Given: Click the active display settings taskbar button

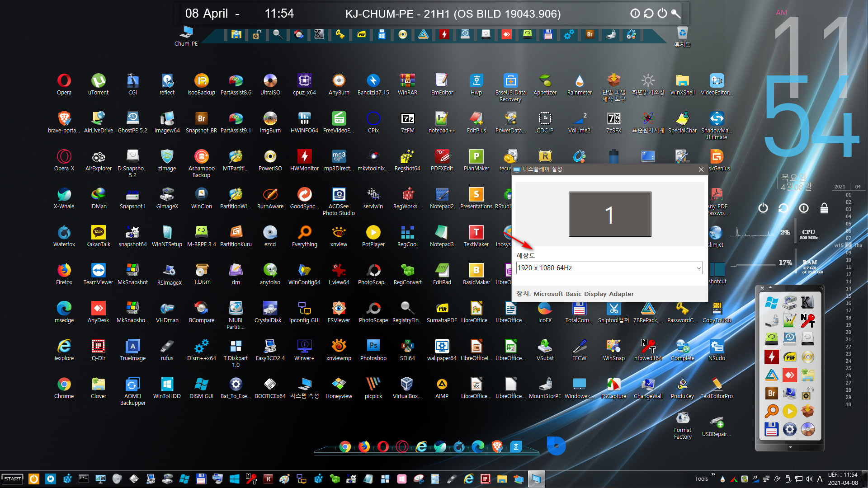Looking at the screenshot, I should [x=536, y=479].
